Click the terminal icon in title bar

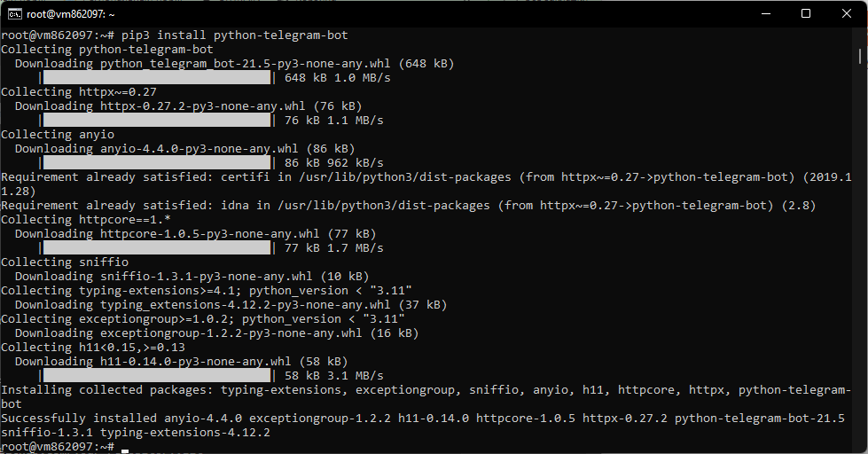14,14
